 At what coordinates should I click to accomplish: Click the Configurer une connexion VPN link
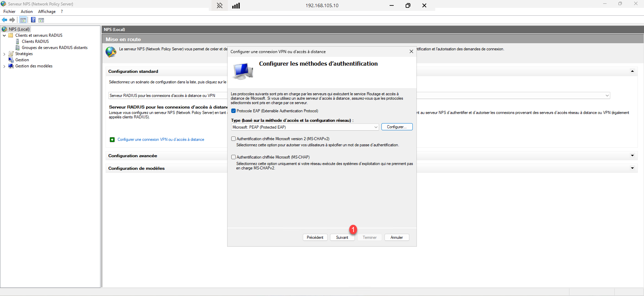(161, 139)
